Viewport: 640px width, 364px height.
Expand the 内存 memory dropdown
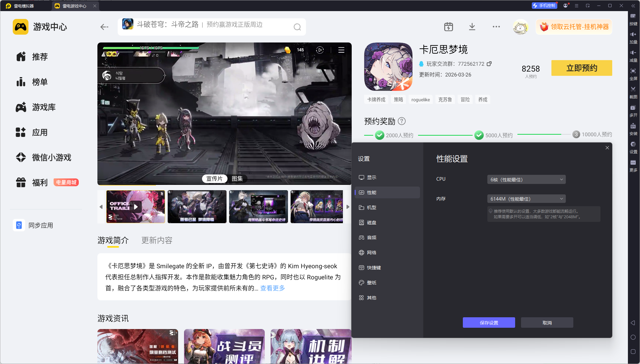tap(526, 199)
